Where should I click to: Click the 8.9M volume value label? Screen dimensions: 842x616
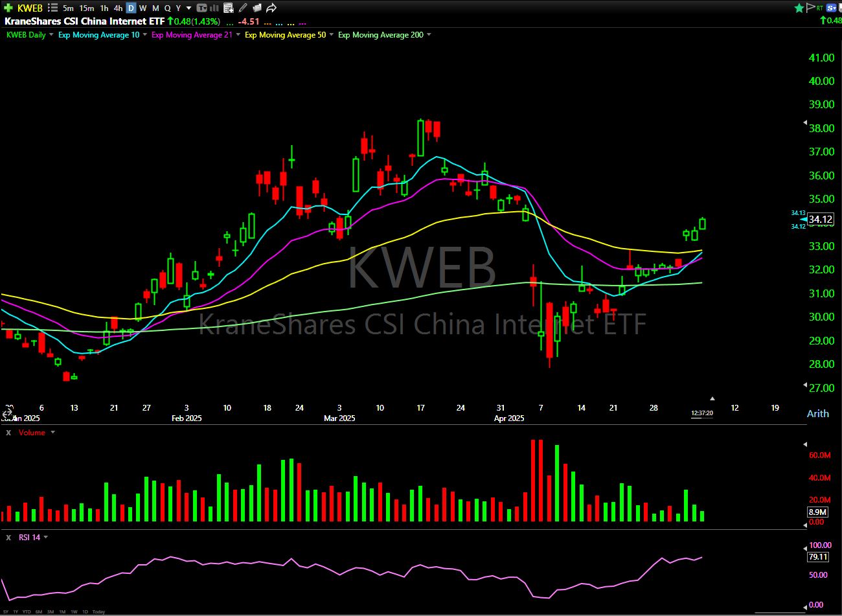point(817,512)
